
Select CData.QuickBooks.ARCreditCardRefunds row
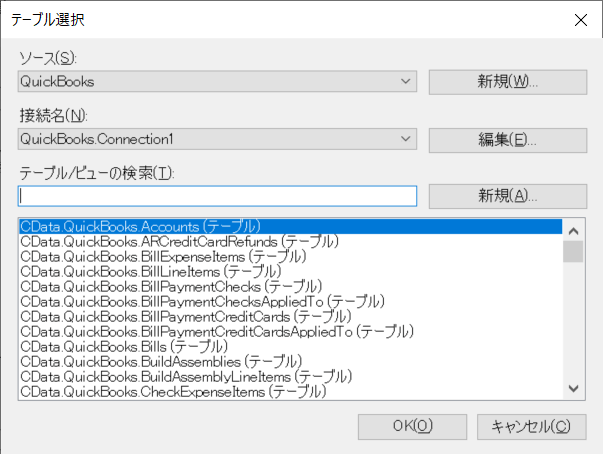pos(291,241)
